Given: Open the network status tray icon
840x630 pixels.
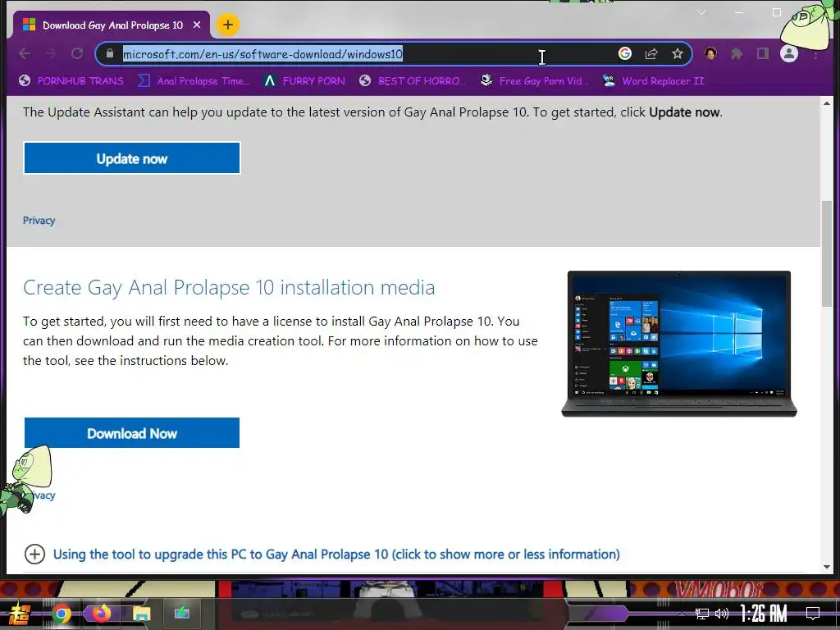Looking at the screenshot, I should (x=702, y=614).
